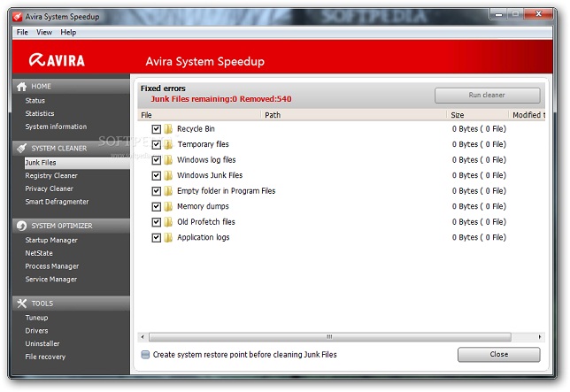Viewport: 570px width, 392px height.
Task: Click the Application logs label
Action: [x=204, y=238]
